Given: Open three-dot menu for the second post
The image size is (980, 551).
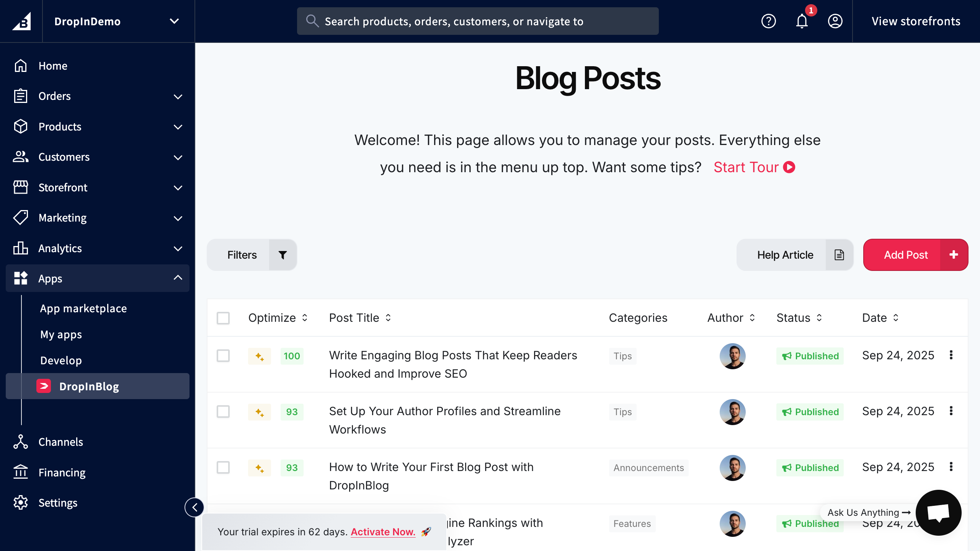Looking at the screenshot, I should pos(951,411).
